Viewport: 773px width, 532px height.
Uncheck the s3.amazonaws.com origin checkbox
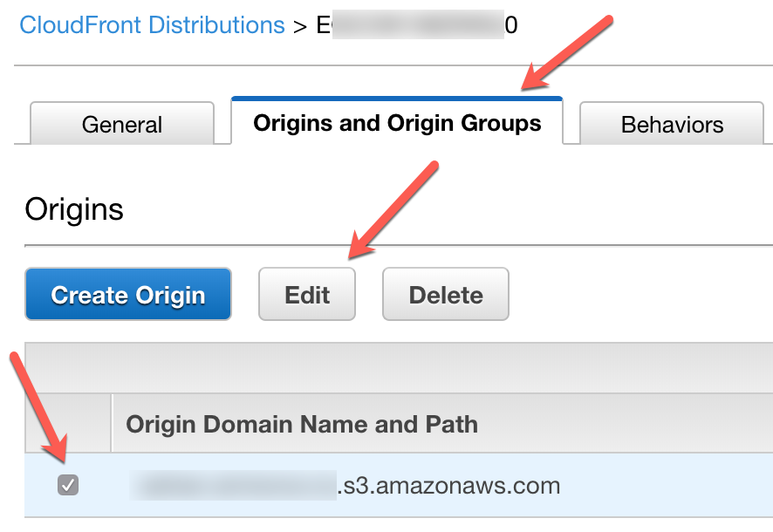[x=68, y=485]
